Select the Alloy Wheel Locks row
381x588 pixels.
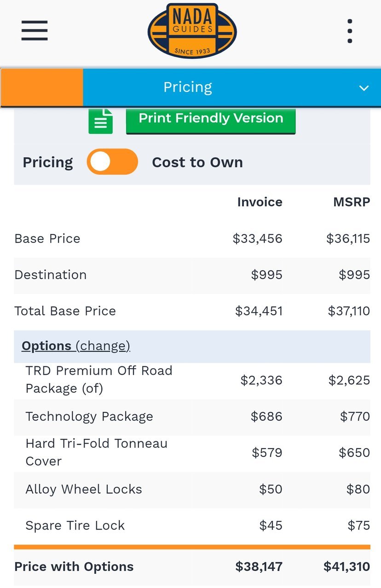coord(192,489)
